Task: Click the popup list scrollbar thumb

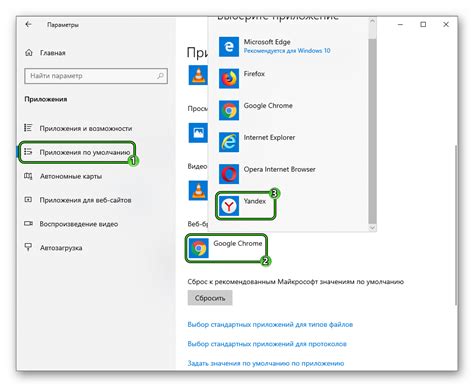Action: 372,131
